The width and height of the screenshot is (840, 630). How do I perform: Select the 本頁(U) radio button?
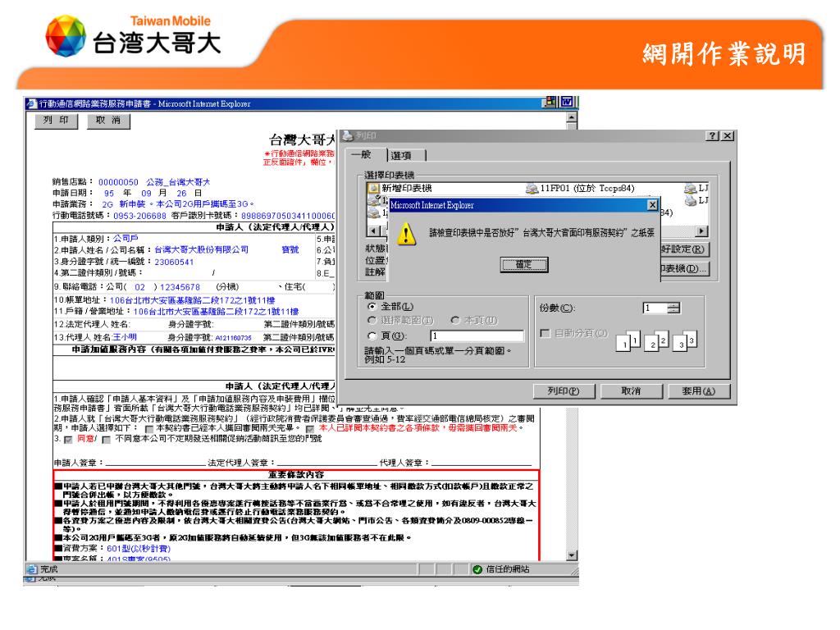(455, 321)
